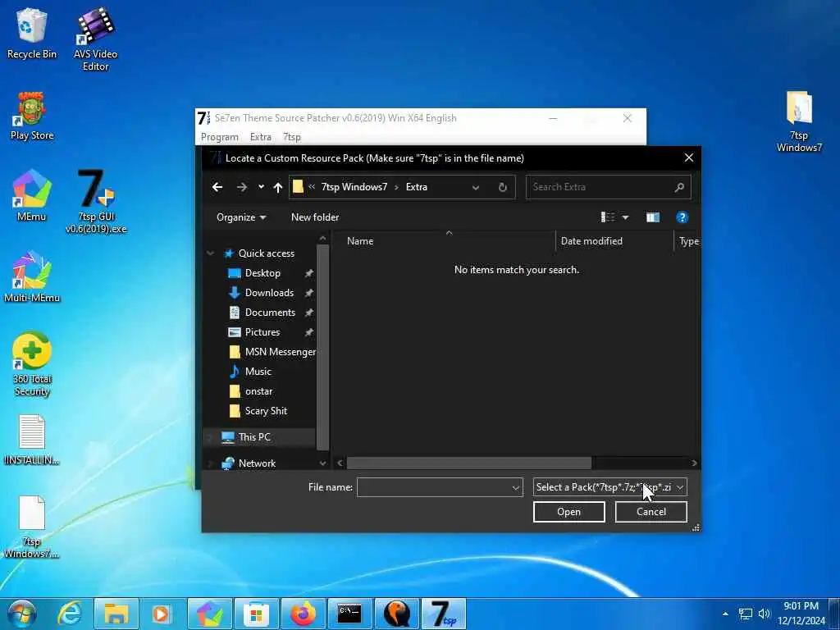The width and height of the screenshot is (840, 630).
Task: Switch to Command Prompt on the taskbar
Action: coord(349,614)
